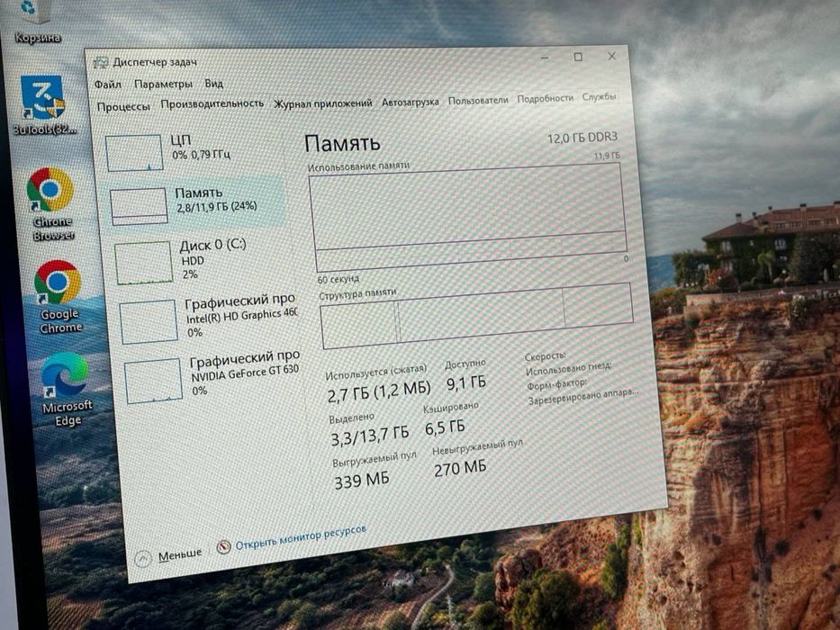Click the 2,7 ГБ (1,2 МБ) in-use value

click(379, 391)
